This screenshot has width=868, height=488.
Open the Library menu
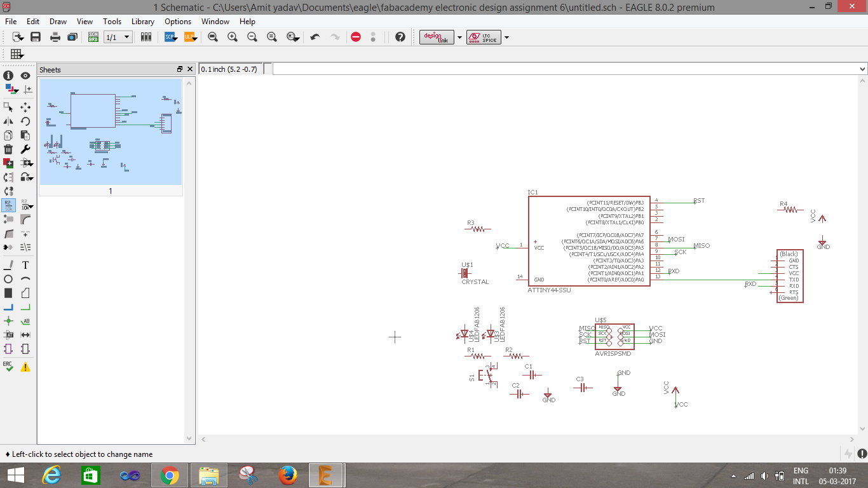143,22
